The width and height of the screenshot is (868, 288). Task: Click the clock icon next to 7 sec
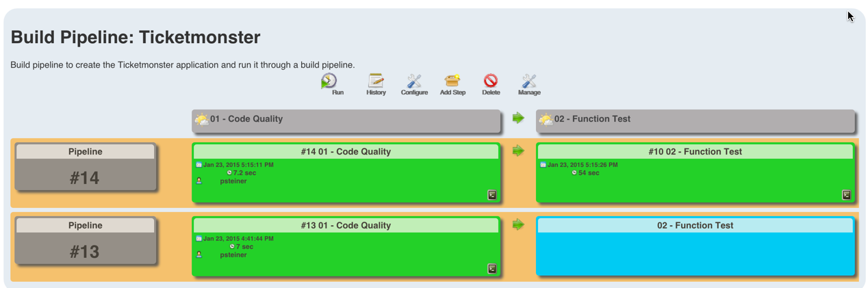pyautogui.click(x=233, y=246)
